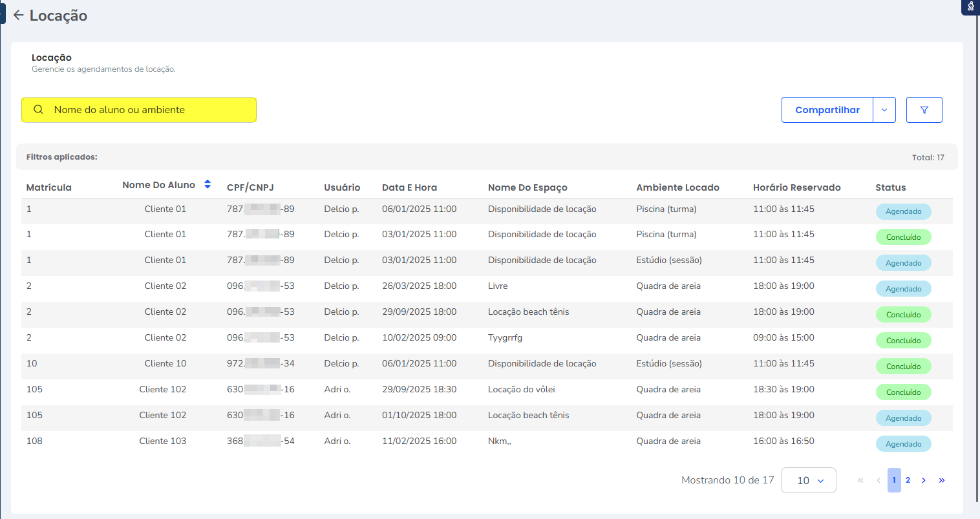Expand the Compartilhar dropdown arrow
The height and width of the screenshot is (519, 980).
click(884, 110)
